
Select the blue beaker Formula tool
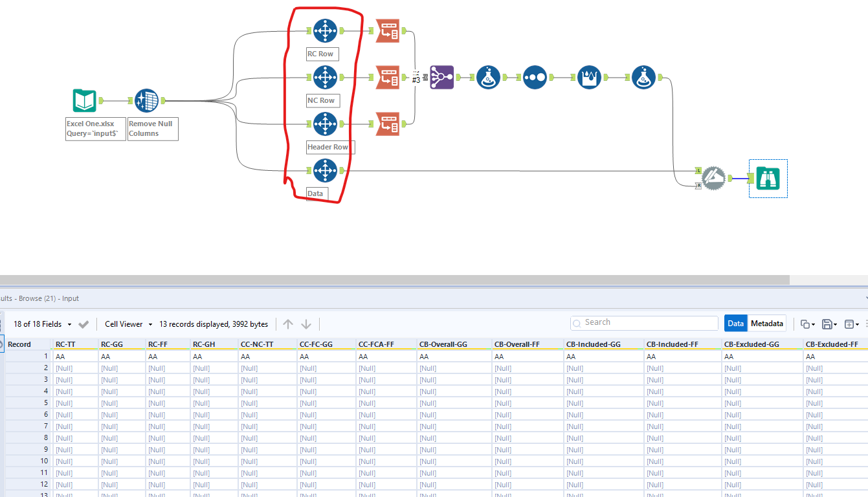pos(487,77)
